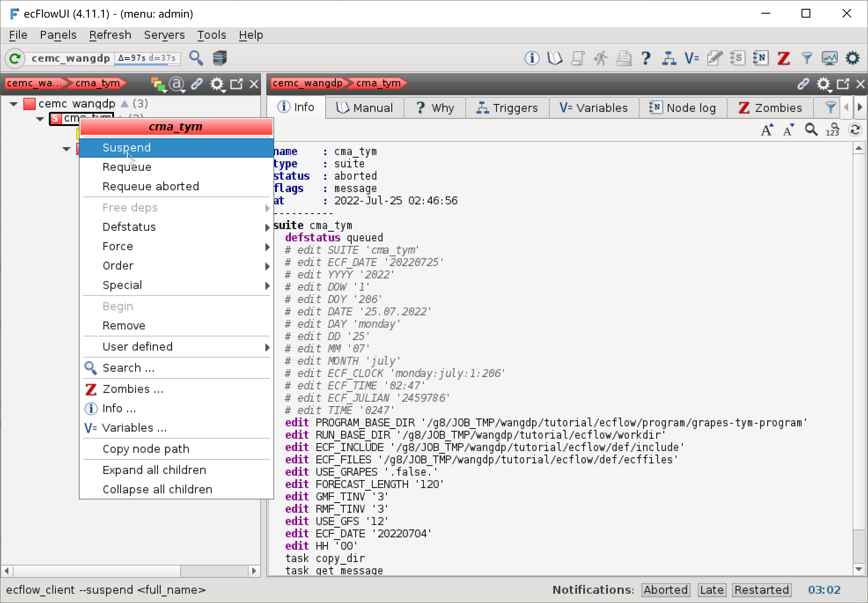868x603 pixels.
Task: Click the green refresh server button
Action: (15, 58)
